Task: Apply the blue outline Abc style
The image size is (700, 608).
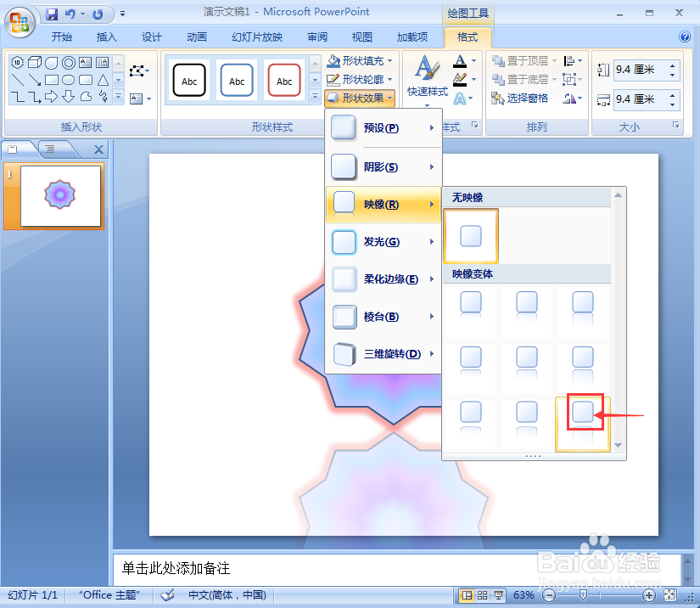Action: tap(237, 80)
